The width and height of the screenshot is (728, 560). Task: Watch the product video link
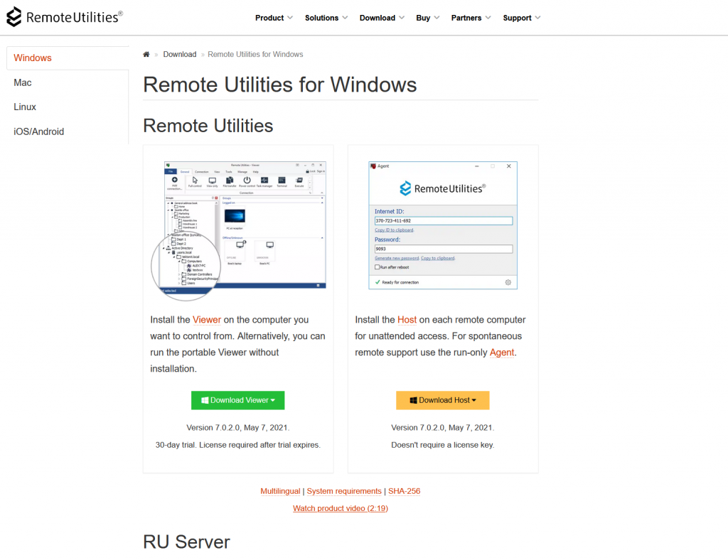(340, 508)
